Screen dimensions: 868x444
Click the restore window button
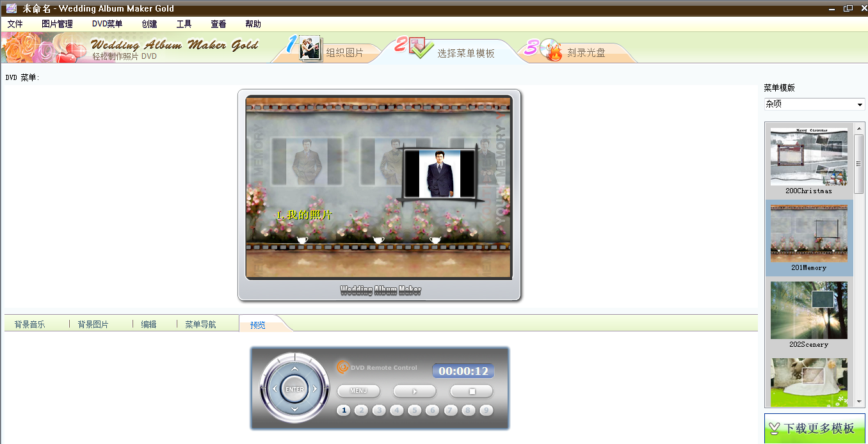[x=848, y=8]
